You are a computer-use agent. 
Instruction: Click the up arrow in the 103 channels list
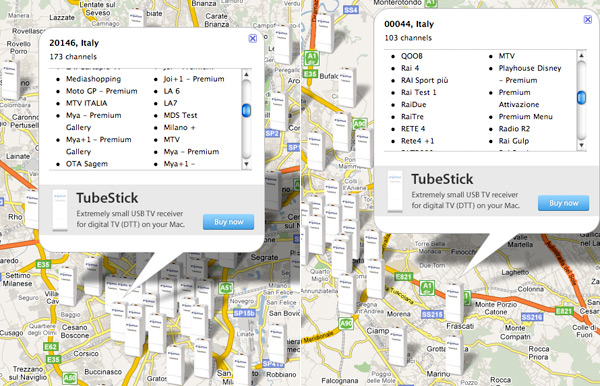coord(581,55)
